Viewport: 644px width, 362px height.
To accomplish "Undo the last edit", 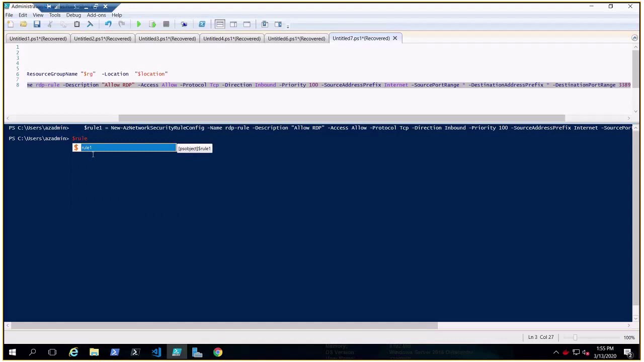I will point(108,24).
